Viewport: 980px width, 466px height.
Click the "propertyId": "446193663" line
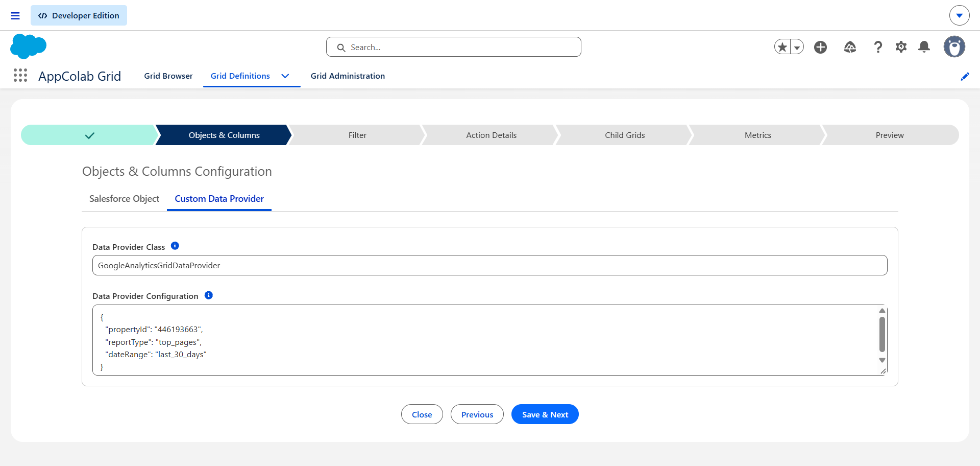[154, 330]
